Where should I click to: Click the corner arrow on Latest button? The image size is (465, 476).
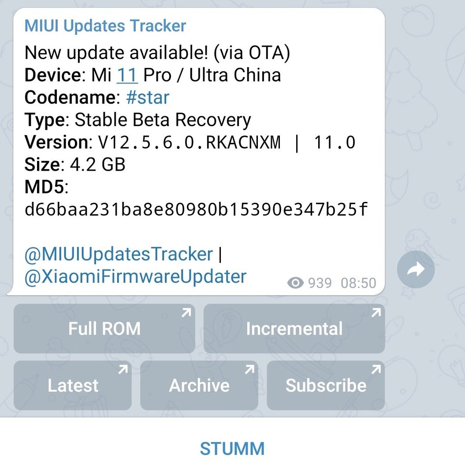123,369
